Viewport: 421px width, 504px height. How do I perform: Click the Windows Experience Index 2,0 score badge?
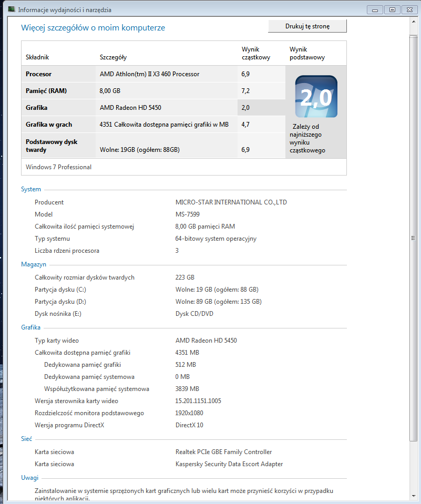(x=316, y=97)
